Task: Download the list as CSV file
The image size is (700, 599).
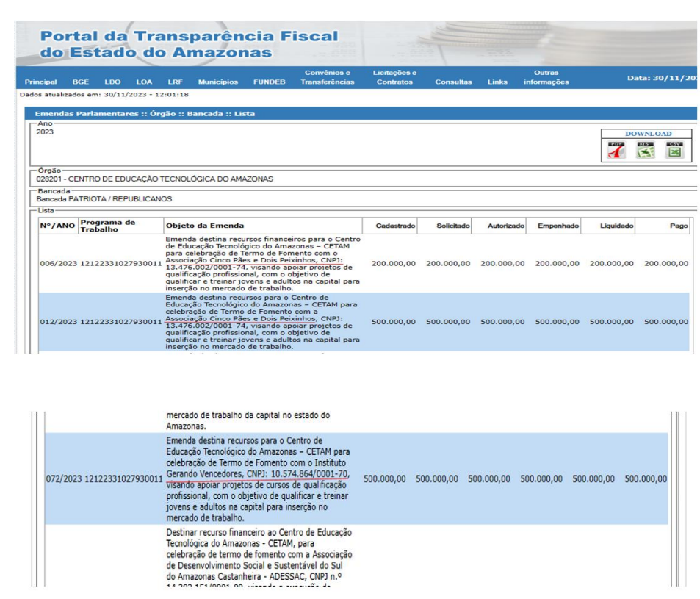Action: [x=674, y=150]
